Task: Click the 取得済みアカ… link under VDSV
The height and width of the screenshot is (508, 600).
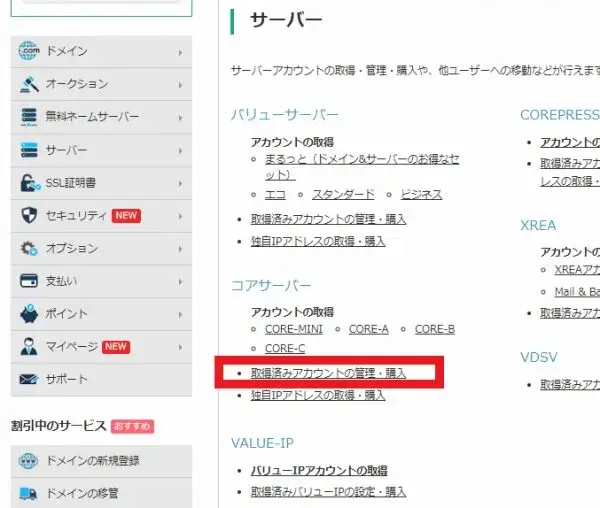Action: point(570,385)
